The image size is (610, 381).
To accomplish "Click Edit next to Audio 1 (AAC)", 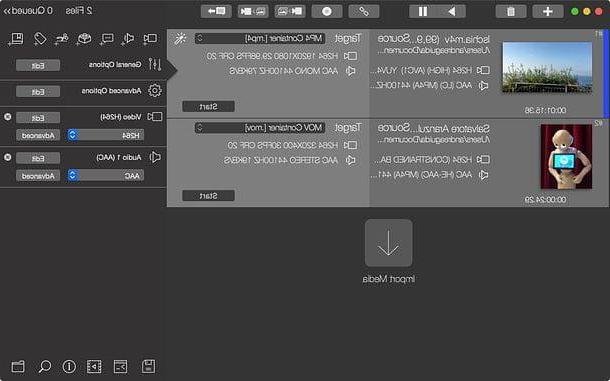I will pos(38,158).
